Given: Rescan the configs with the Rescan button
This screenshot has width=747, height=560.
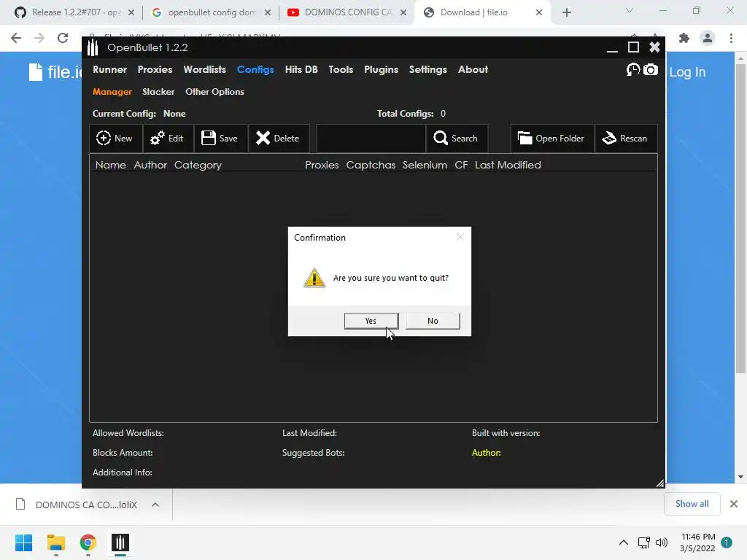Looking at the screenshot, I should pyautogui.click(x=626, y=139).
